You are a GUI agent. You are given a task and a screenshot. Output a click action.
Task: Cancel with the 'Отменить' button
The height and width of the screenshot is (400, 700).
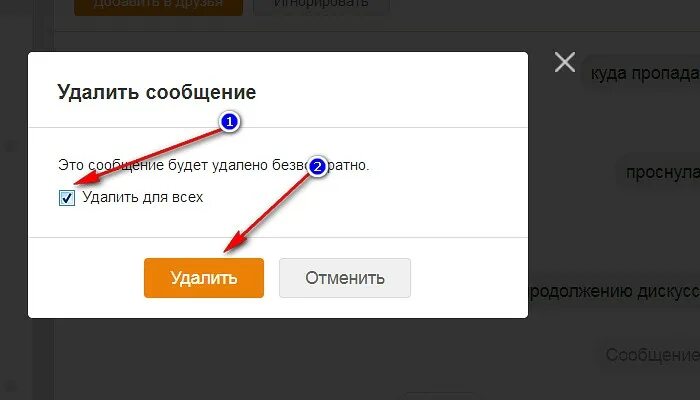pos(345,278)
